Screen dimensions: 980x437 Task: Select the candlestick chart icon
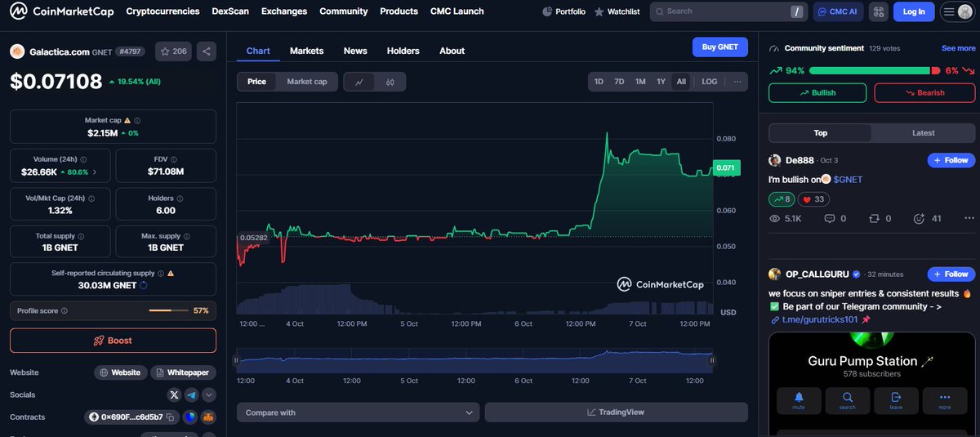[390, 82]
